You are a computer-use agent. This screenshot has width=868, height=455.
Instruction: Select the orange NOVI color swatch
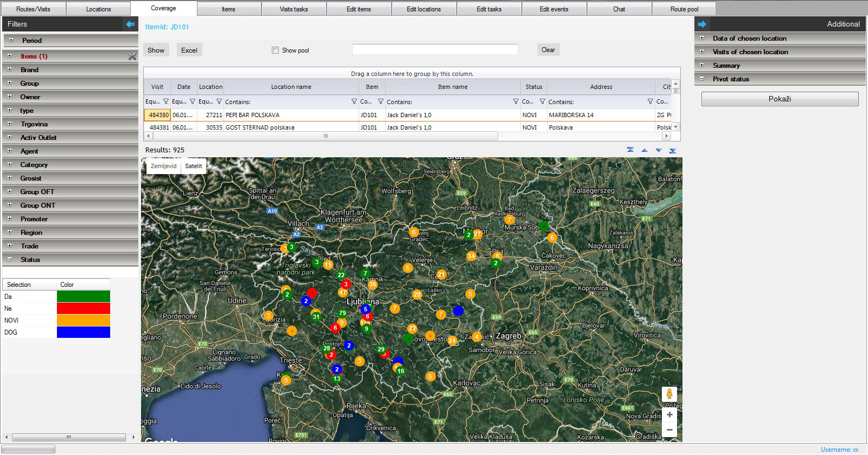click(83, 321)
